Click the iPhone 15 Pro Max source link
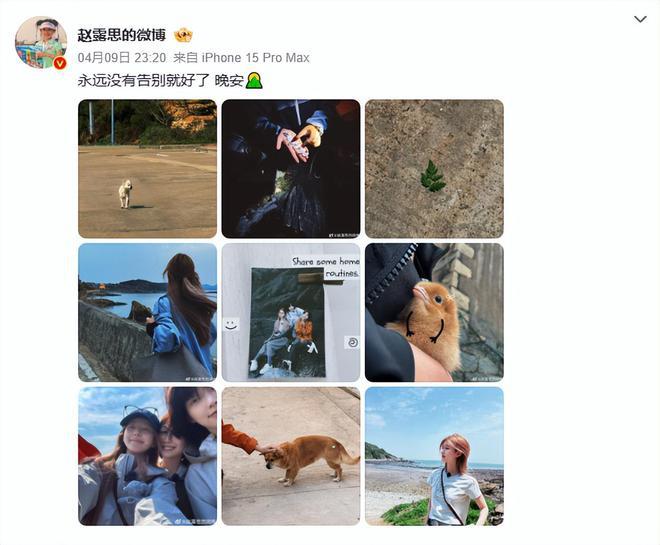Viewport: 660px width, 545px height. pyautogui.click(x=255, y=58)
